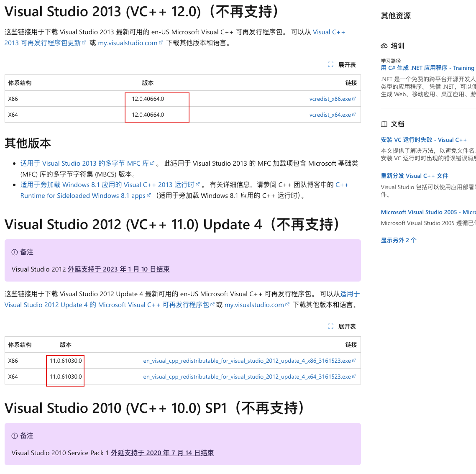The image size is (476, 474).
Task: Download vcredist_x86.exe
Action: click(330, 99)
